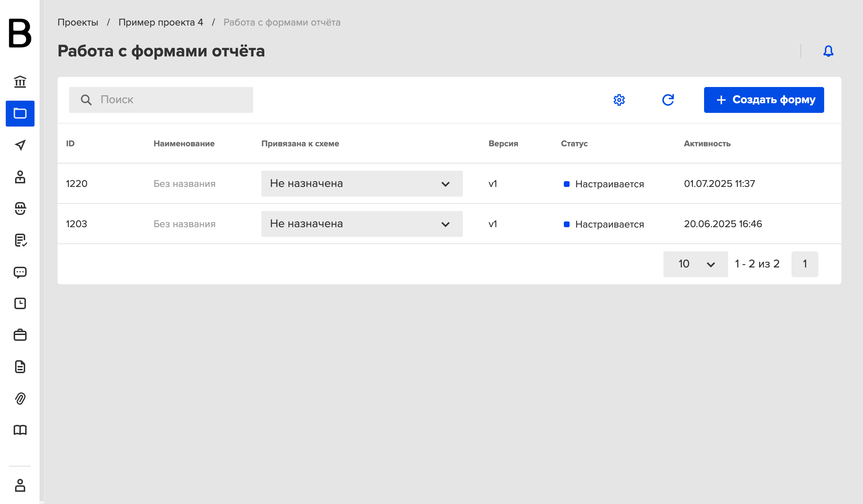Image resolution: width=863 pixels, height=504 pixels.
Task: Click the Поиск search field
Action: 161,100
